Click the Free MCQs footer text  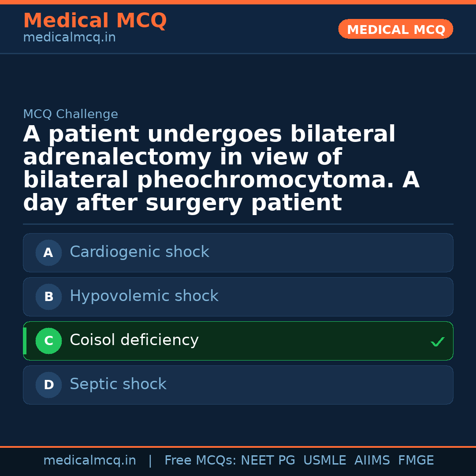click(x=200, y=461)
